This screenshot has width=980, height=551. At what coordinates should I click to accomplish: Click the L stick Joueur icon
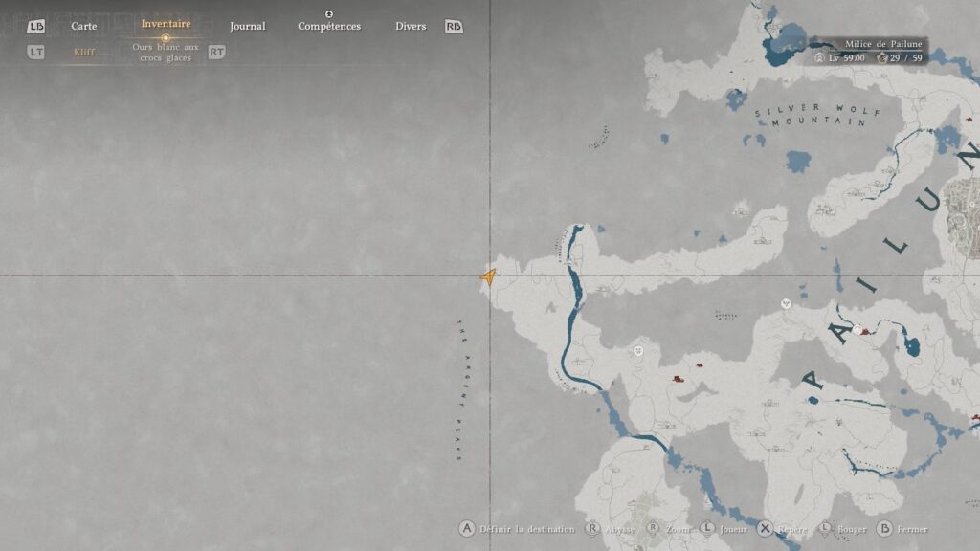707,528
